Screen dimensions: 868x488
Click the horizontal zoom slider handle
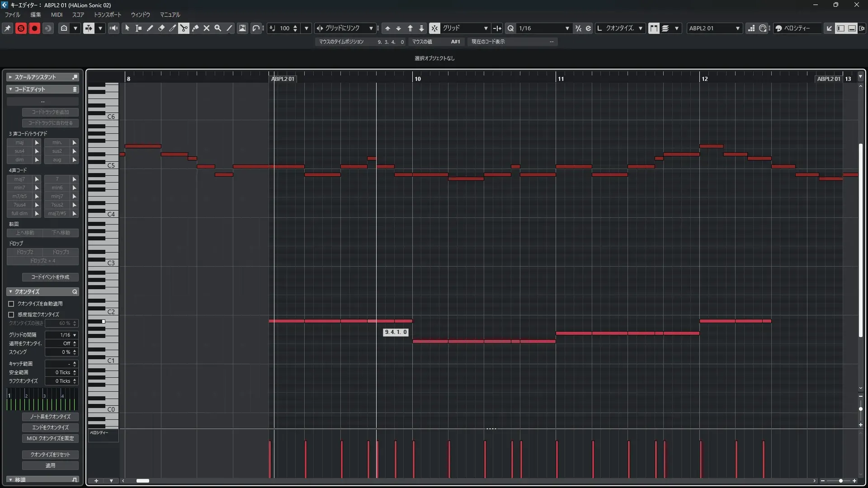click(x=840, y=481)
